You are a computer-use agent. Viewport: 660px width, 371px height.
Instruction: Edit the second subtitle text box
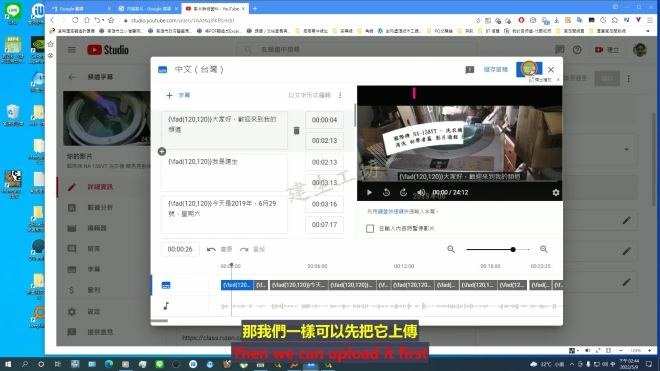pos(224,172)
